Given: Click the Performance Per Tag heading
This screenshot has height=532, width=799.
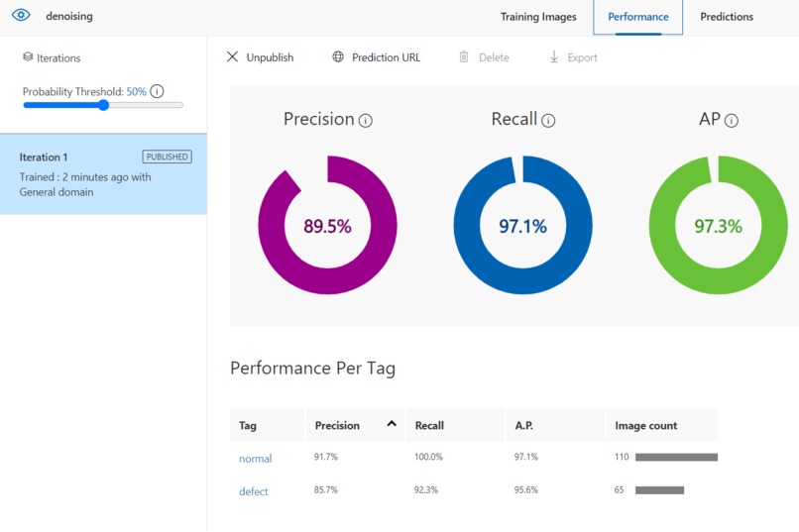Looking at the screenshot, I should click(312, 369).
